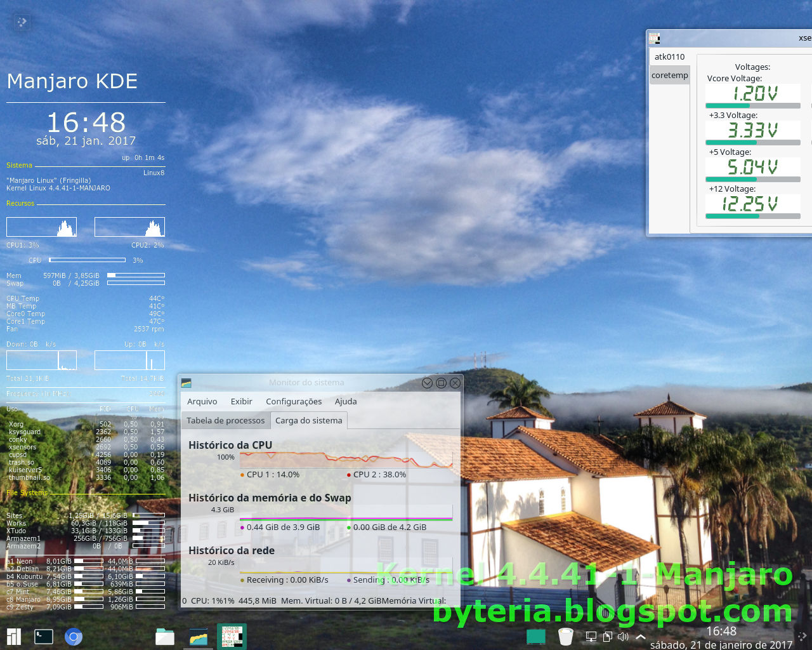This screenshot has width=812, height=650.
Task: Click conky Fan 2537 rpm row
Action: point(86,329)
